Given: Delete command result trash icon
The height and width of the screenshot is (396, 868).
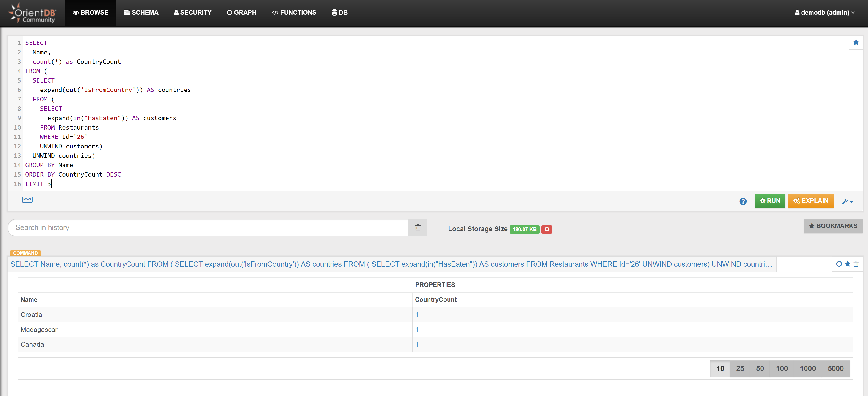Looking at the screenshot, I should coord(856,264).
